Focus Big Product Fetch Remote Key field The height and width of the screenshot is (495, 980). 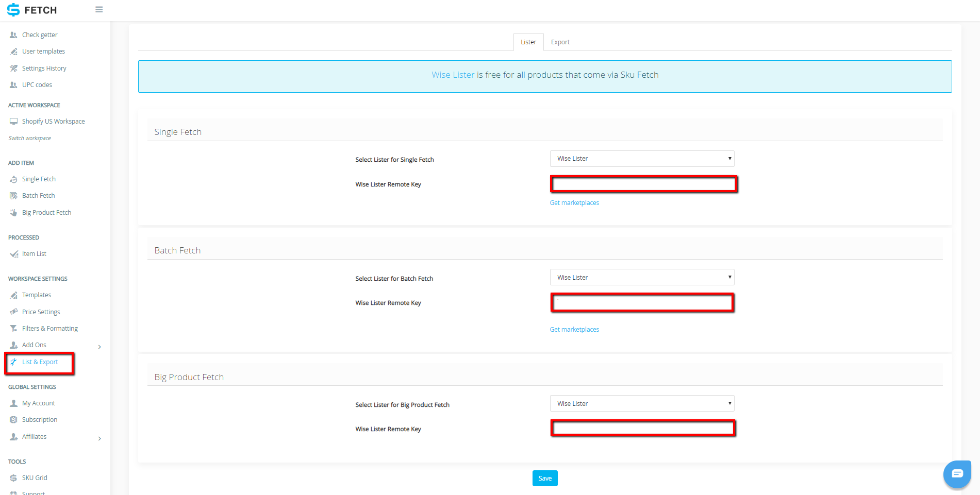coord(643,428)
